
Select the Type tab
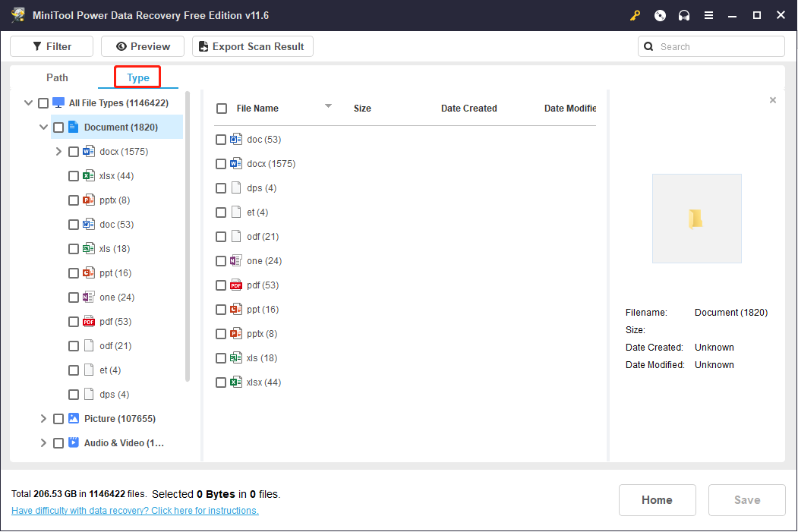pos(137,77)
